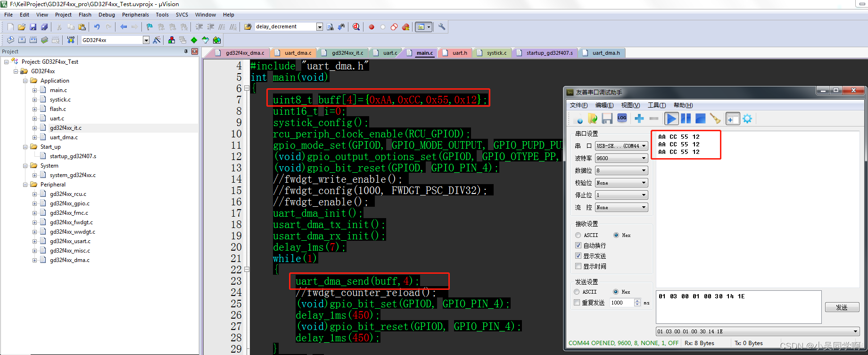
Task: Select Hex under 接收设置
Action: pos(622,235)
